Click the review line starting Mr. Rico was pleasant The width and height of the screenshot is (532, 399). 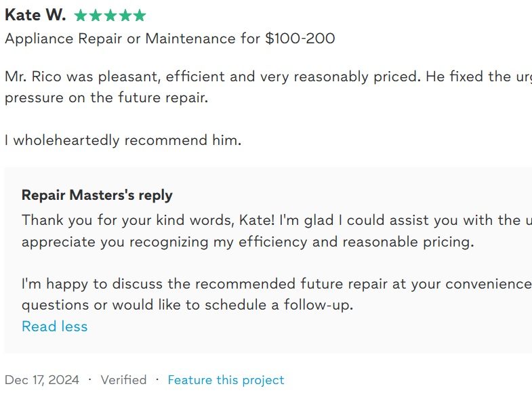click(268, 77)
